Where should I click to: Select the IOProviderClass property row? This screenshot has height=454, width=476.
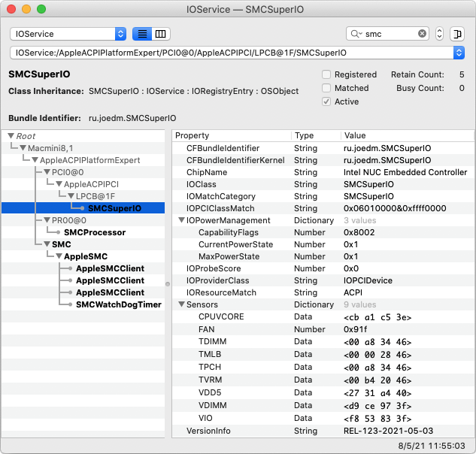click(323, 280)
